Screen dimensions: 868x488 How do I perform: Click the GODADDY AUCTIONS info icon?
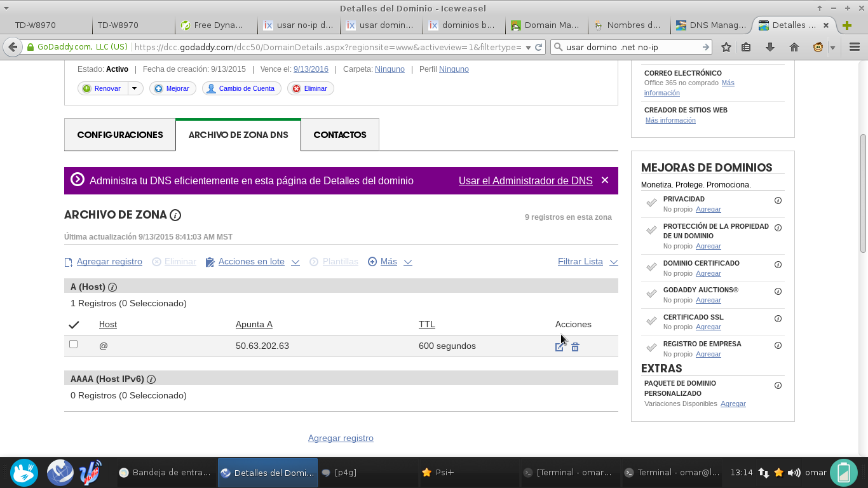pos(778,291)
